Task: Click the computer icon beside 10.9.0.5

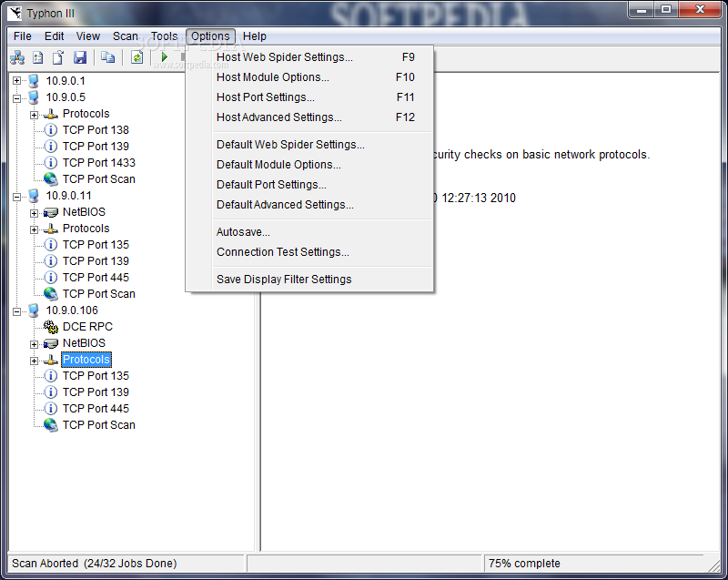Action: 34,97
